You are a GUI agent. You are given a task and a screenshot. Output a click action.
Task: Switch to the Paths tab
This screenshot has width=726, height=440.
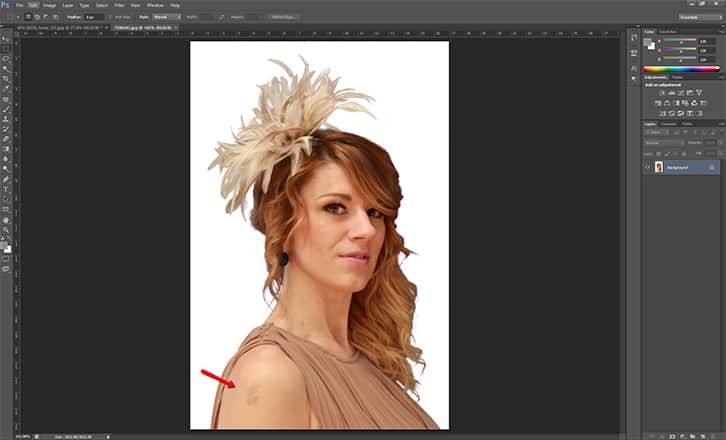(x=688, y=124)
